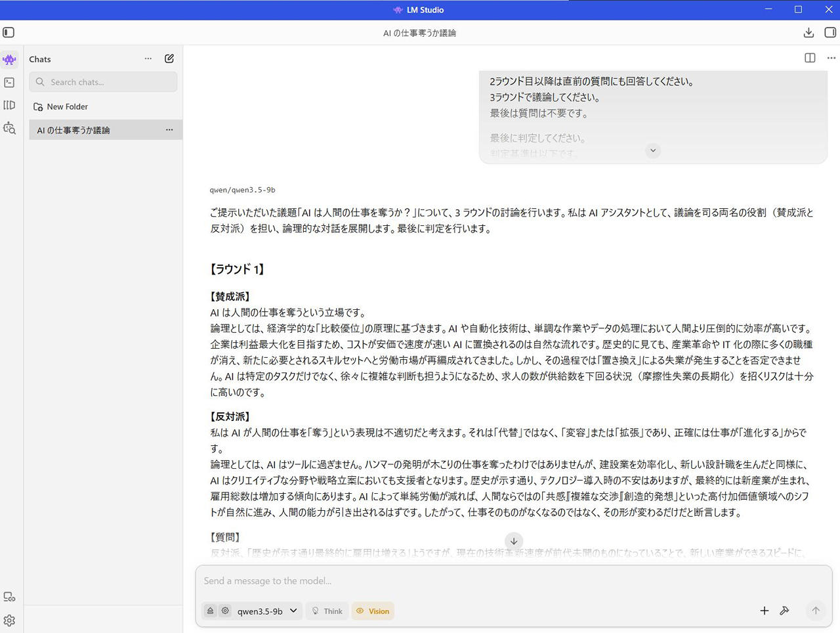Expand the collapsed user message
Viewport: 840px width, 633px height.
pos(652,150)
